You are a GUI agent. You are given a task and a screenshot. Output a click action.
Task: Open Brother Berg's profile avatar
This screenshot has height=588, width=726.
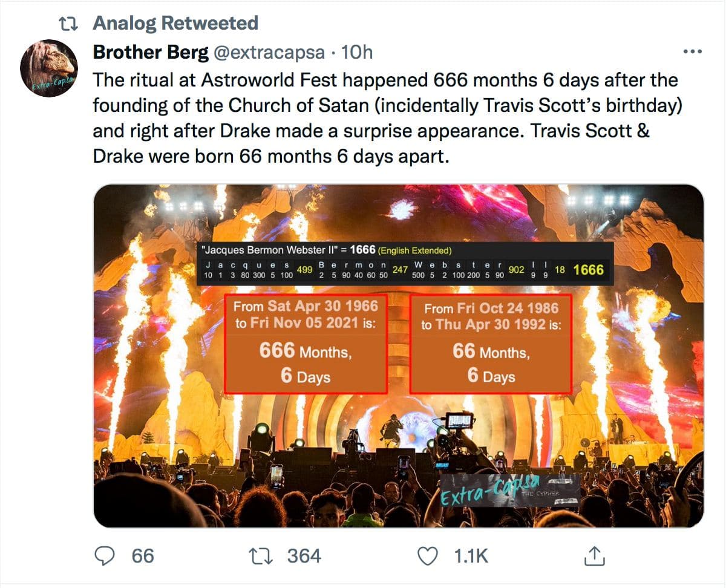(49, 68)
